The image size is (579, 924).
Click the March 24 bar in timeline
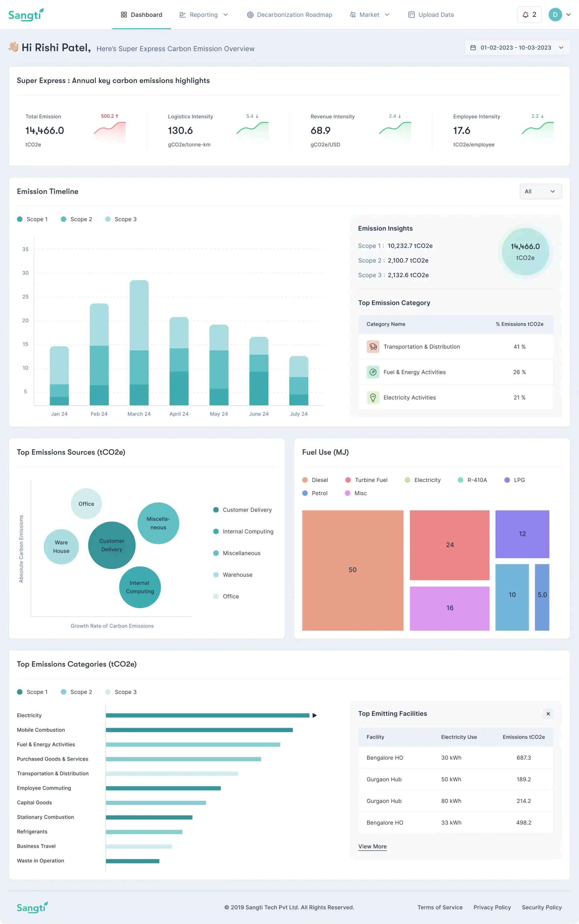coord(139,342)
